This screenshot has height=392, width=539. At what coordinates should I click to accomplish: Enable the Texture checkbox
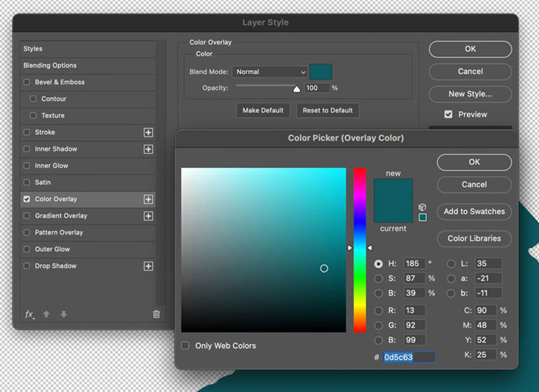(33, 115)
